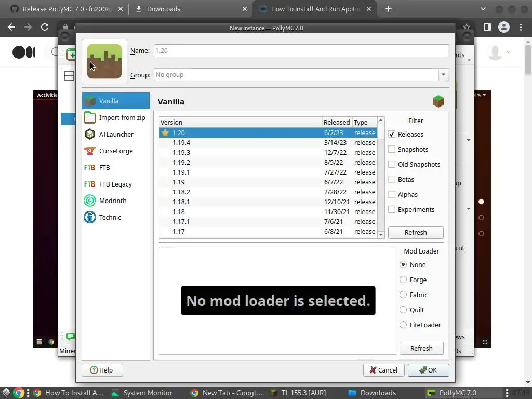Click the version list scroll-down arrow

(381, 234)
